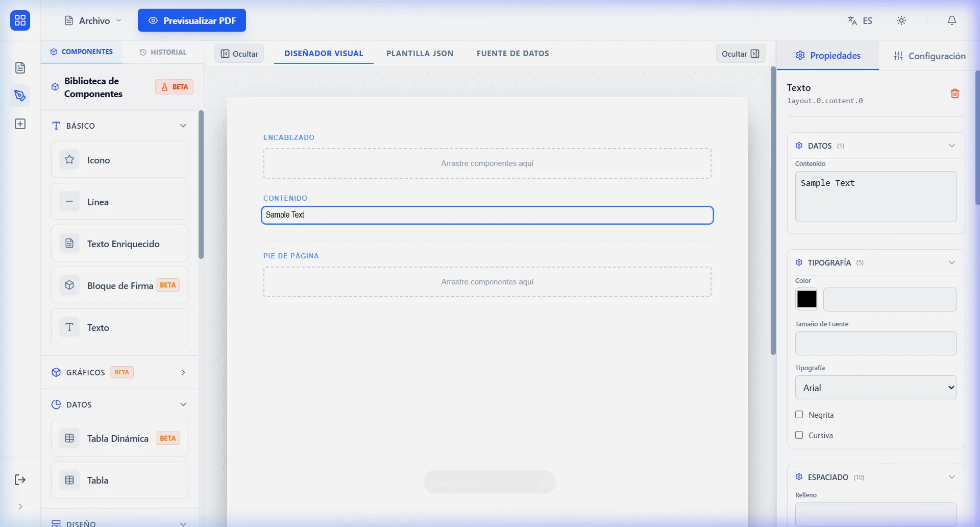
Task: Click the Básico section T icon
Action: coord(56,126)
